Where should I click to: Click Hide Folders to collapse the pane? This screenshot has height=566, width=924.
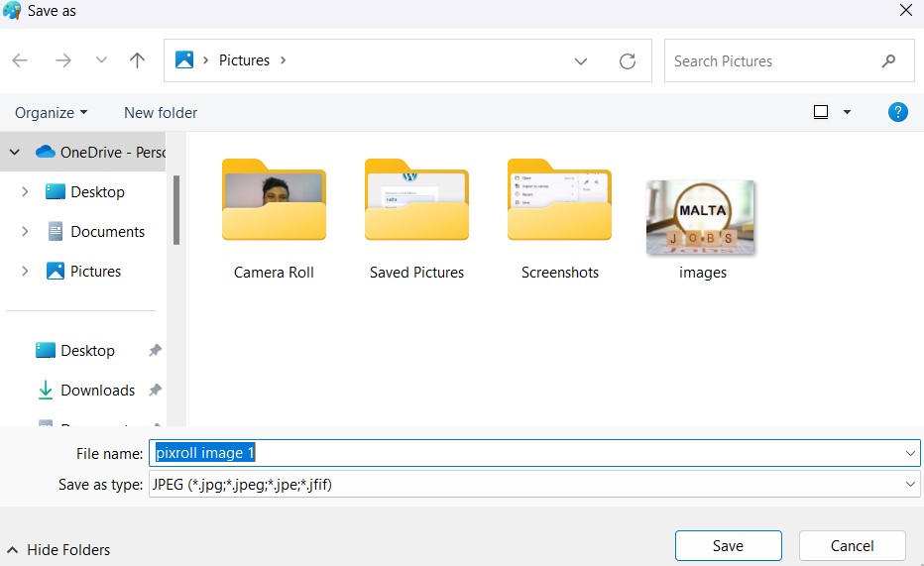click(x=59, y=549)
